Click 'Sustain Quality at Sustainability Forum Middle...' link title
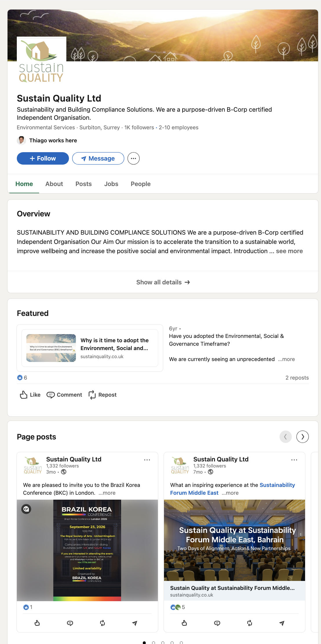Screen dimensions: 321x644 (x=232, y=588)
